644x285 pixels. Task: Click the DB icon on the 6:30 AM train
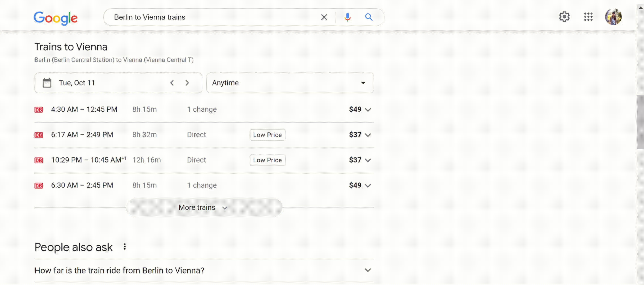pyautogui.click(x=39, y=185)
